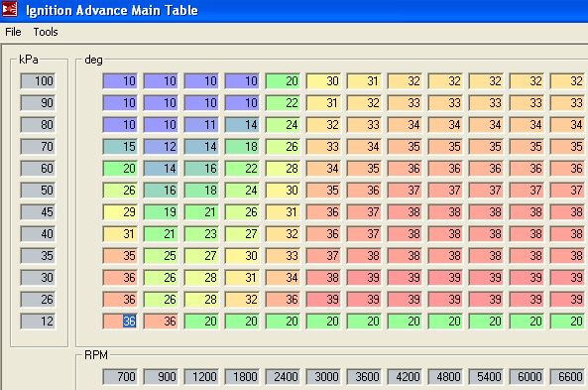Click the 4800 RPM axis field
The width and height of the screenshot is (588, 390).
pos(445,377)
